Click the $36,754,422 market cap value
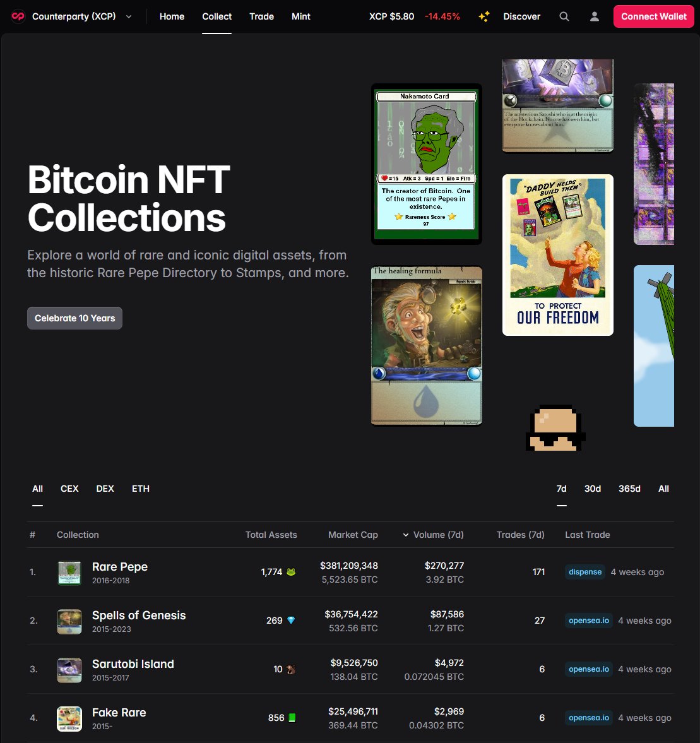 351,614
